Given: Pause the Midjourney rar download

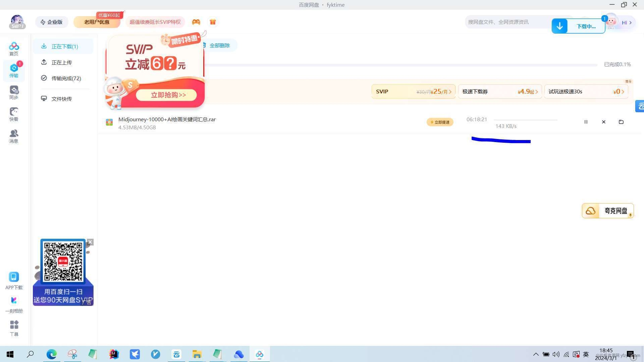Looking at the screenshot, I should coord(586,122).
